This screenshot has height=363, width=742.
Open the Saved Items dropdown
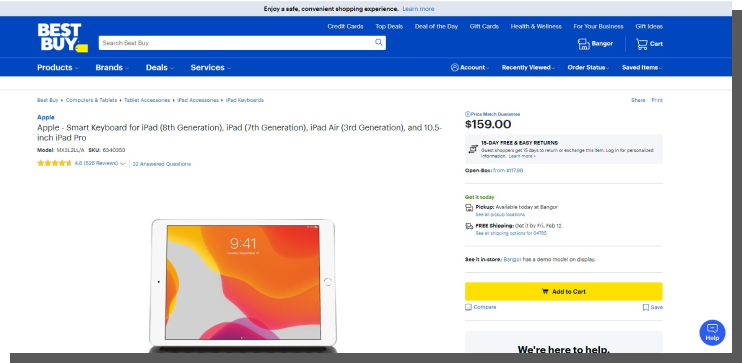(x=642, y=67)
